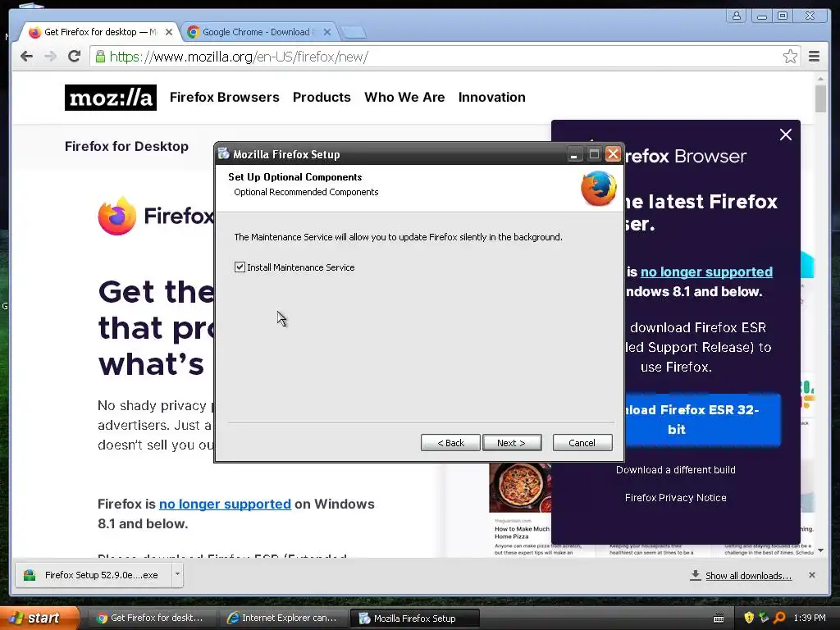Go Back in Firefox Setup wizard
840x630 pixels.
450,442
